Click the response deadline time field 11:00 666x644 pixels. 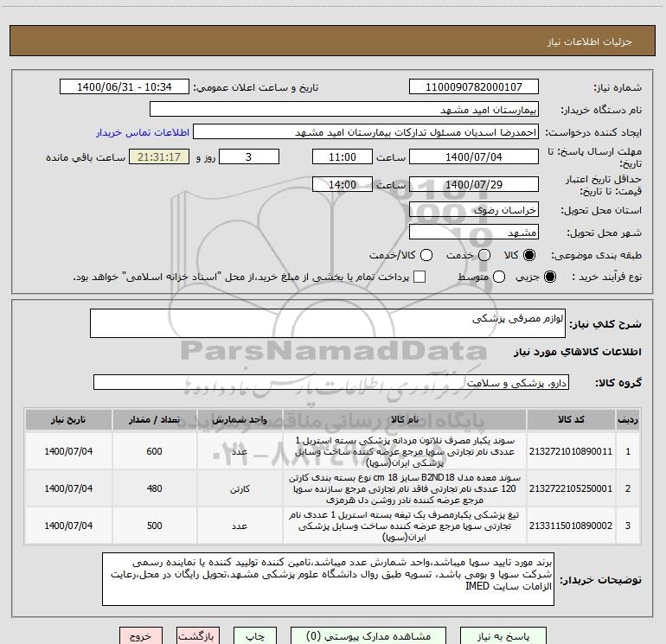pyautogui.click(x=343, y=156)
